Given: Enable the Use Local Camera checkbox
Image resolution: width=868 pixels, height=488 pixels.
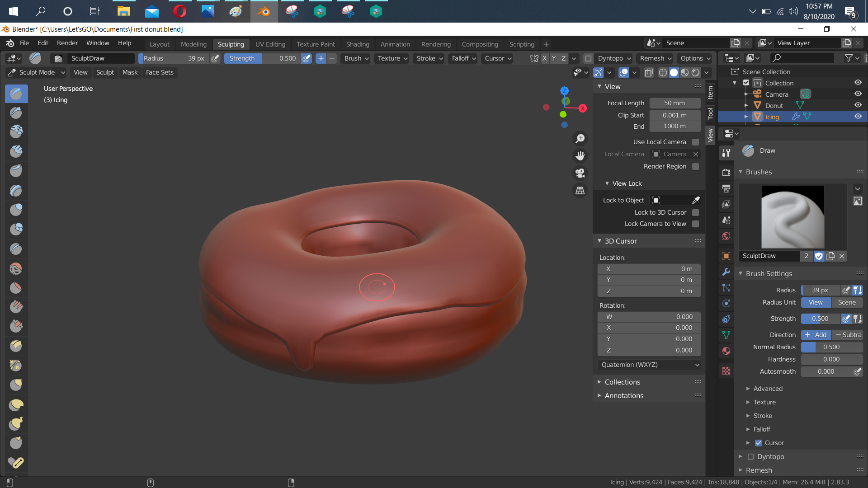Looking at the screenshot, I should [696, 142].
